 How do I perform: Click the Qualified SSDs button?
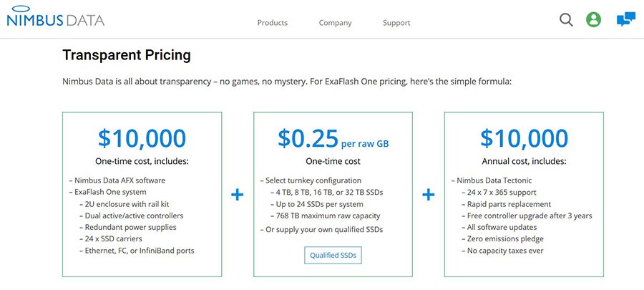[x=333, y=255]
